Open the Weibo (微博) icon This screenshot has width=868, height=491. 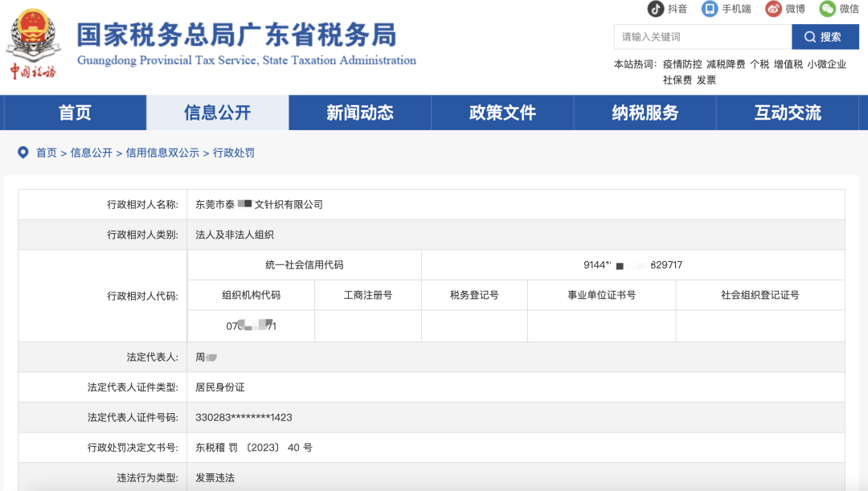pos(773,9)
